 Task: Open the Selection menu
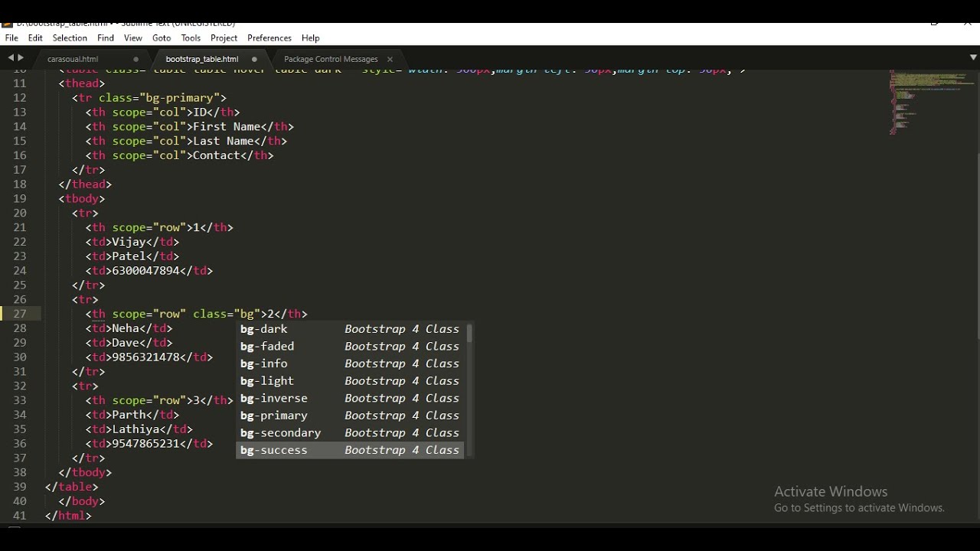[x=70, y=37]
